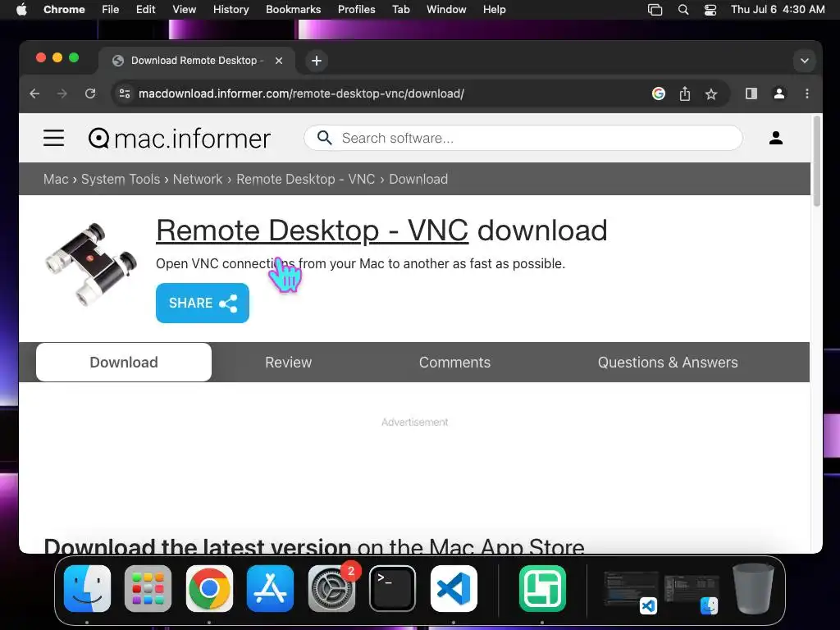Open the Profiles menu
This screenshot has height=630, width=840.
click(x=356, y=10)
